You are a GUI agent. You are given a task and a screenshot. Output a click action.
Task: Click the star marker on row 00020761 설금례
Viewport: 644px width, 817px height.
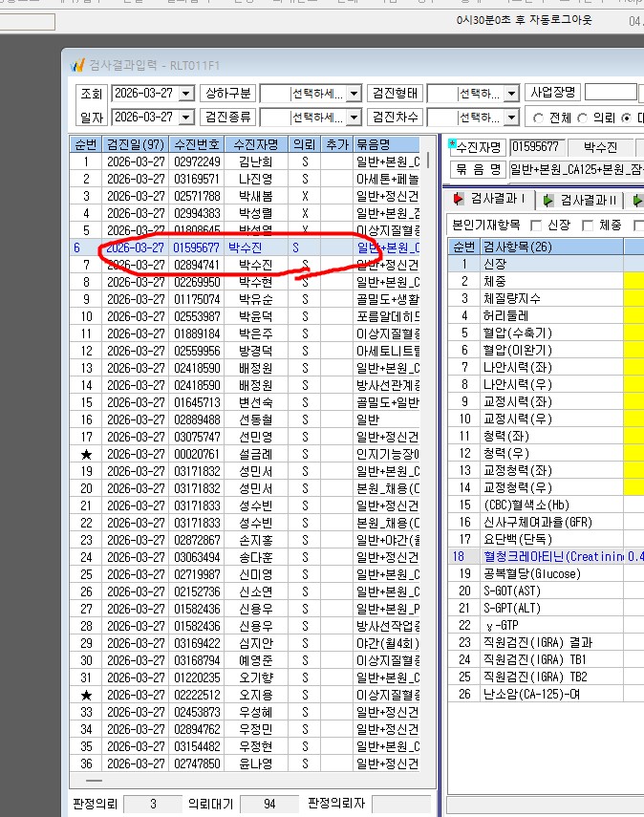click(x=86, y=454)
